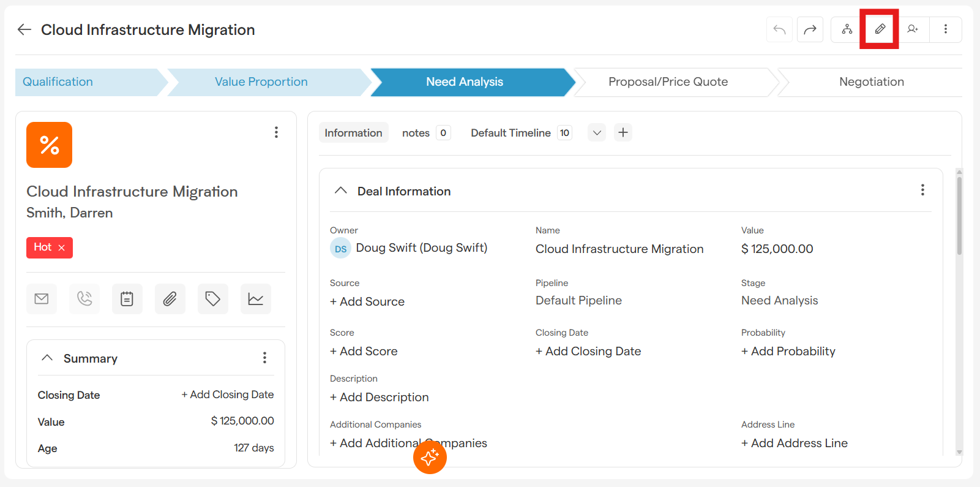980x487 pixels.
Task: Select the Proposal/Price Quote stage
Action: point(668,82)
